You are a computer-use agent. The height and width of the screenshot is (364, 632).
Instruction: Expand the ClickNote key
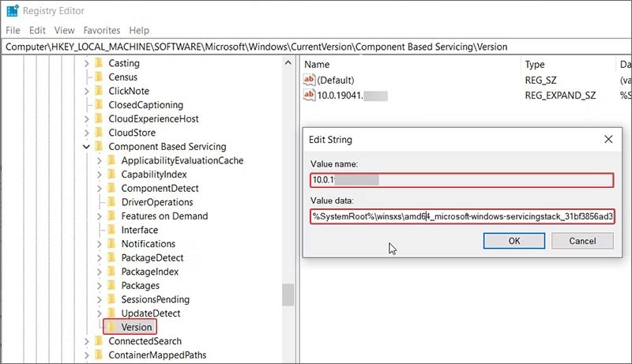click(86, 91)
